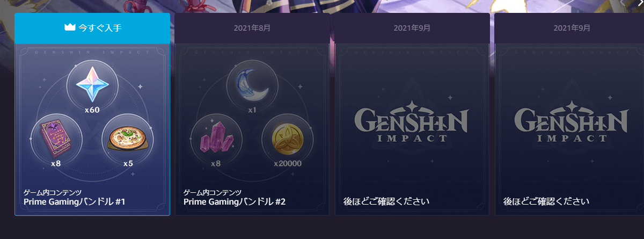Click the 今すぐ入手 claim button
This screenshot has width=644, height=239.
point(92,28)
